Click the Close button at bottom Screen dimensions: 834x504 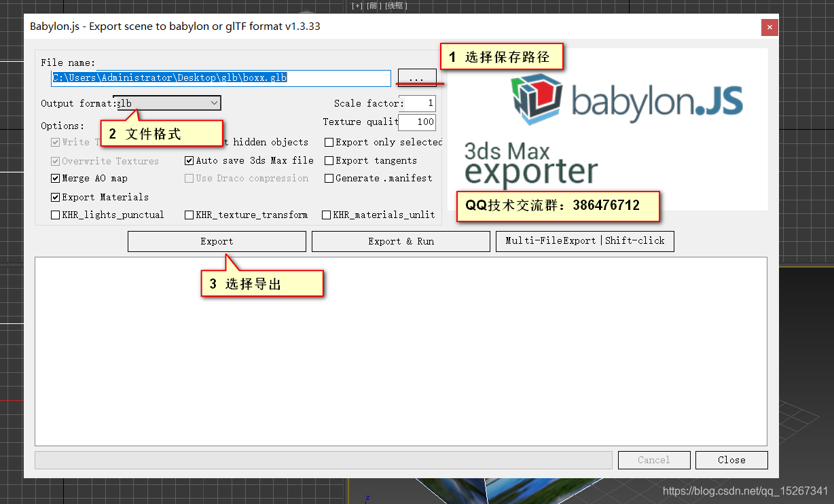(731, 460)
